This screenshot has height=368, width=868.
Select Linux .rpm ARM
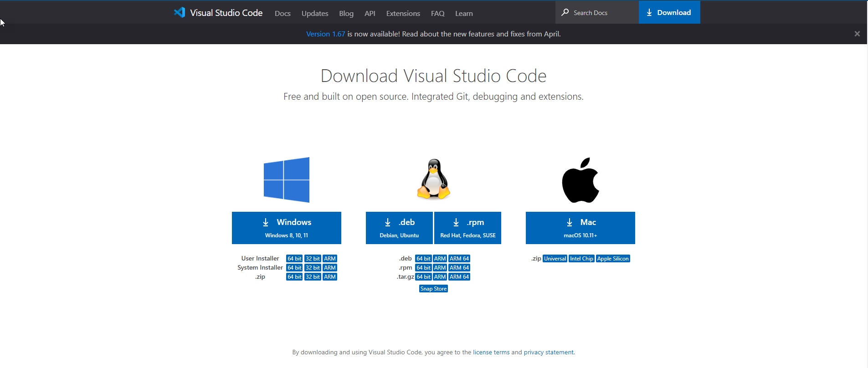pos(440,267)
